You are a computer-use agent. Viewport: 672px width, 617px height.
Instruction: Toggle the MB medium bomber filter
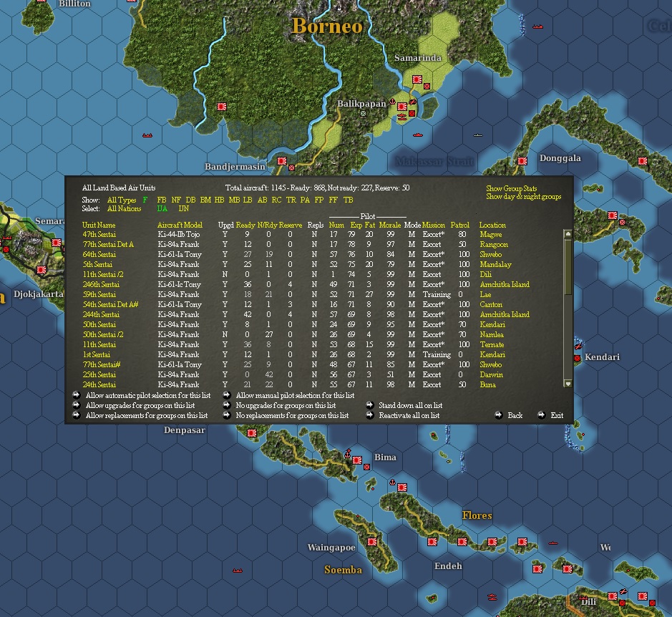(x=234, y=200)
